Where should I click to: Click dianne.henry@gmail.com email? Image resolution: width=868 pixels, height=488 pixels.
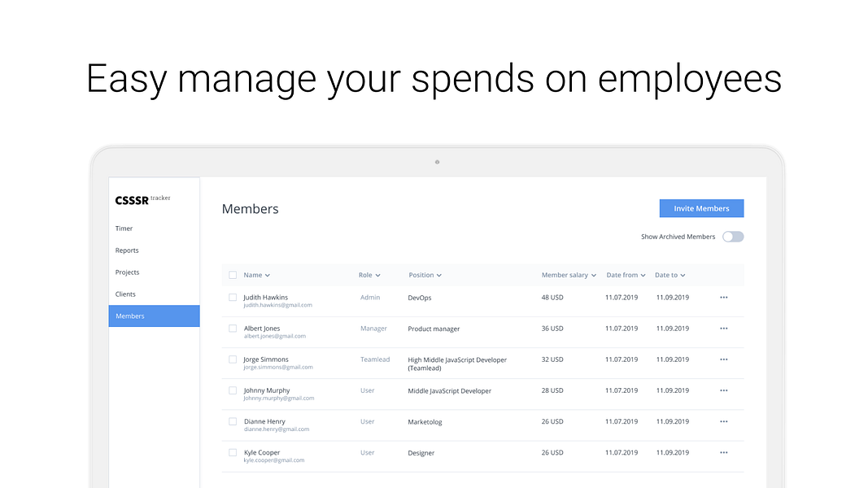click(277, 429)
